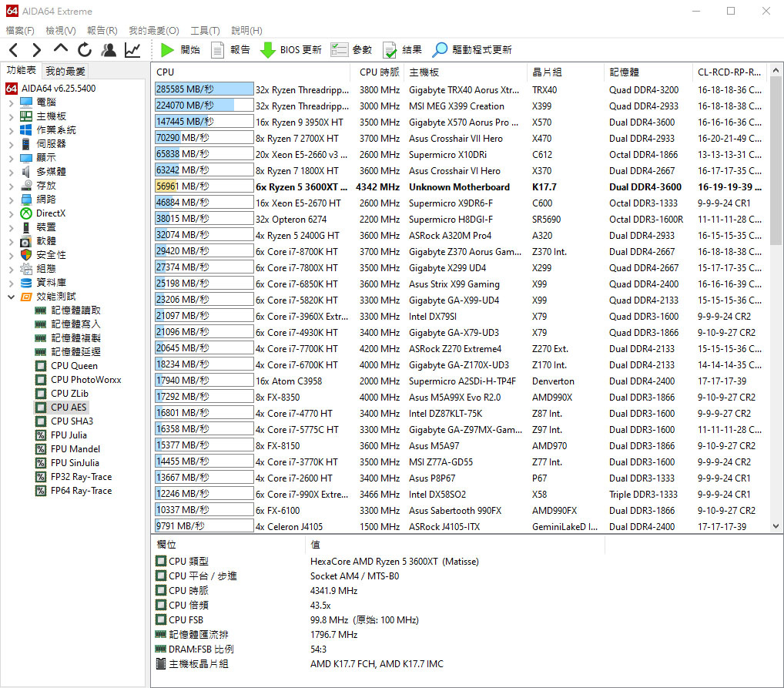Click the 224070 MB/秒 result bar
784x688 pixels.
tap(204, 106)
